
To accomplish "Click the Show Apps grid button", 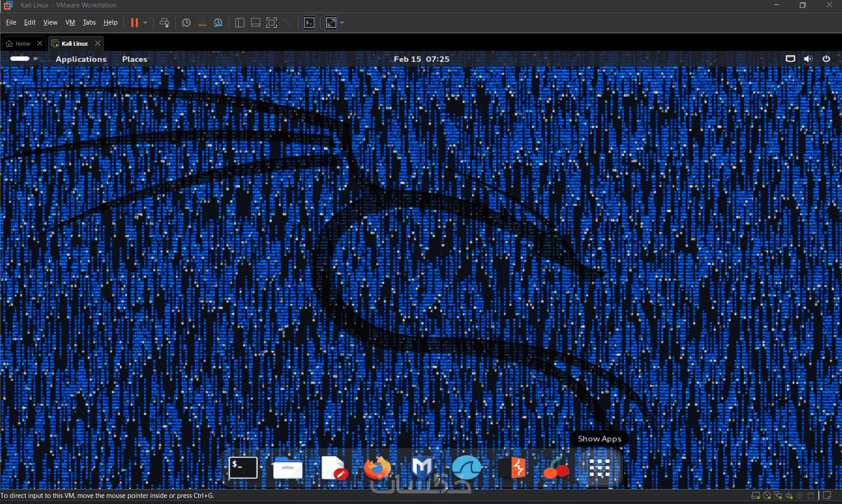I will (x=600, y=468).
